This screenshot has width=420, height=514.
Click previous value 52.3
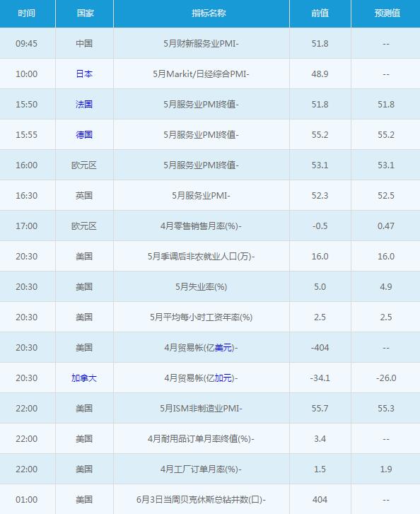click(x=320, y=196)
